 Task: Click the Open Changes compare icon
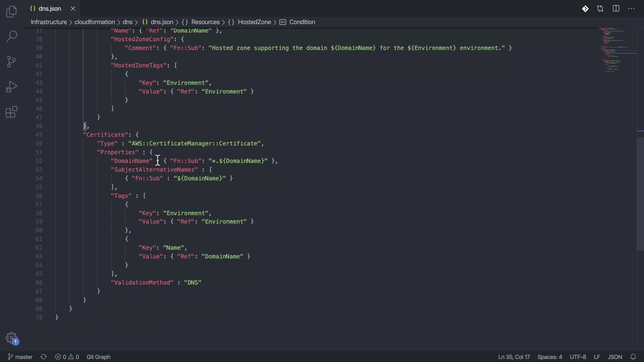600,9
